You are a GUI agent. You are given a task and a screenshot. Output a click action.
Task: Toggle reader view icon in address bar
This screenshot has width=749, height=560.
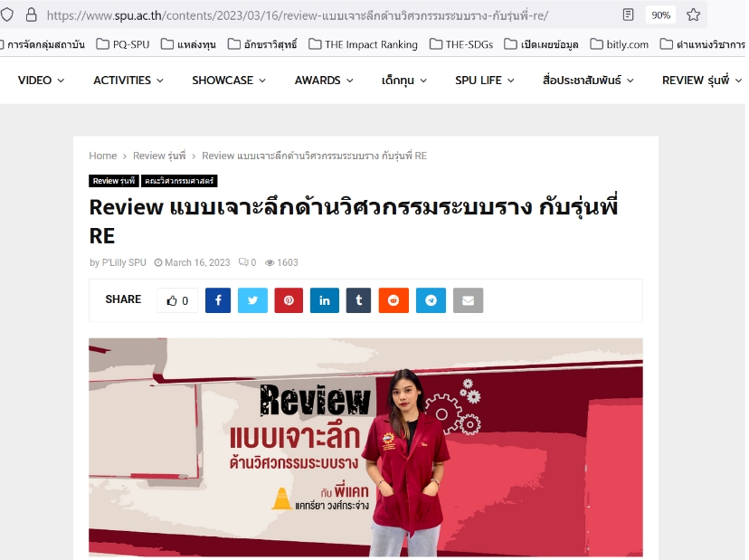(628, 14)
